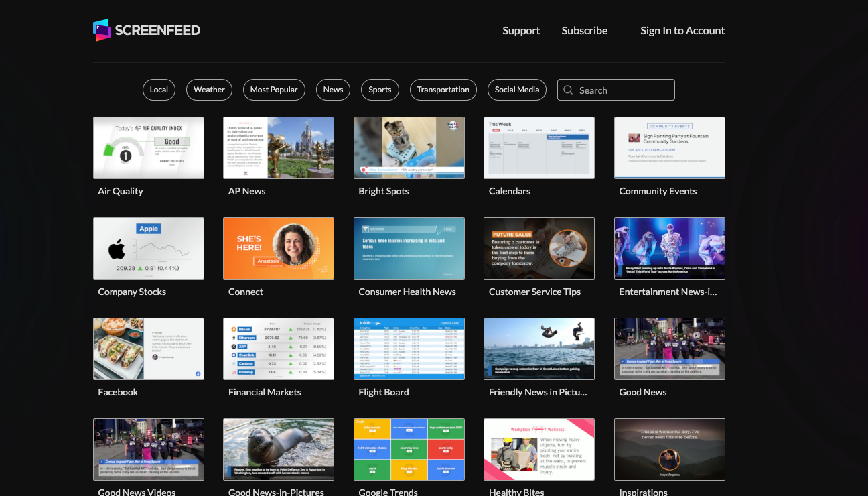This screenshot has width=868, height=496.
Task: Focus the Search input field
Action: click(x=616, y=90)
